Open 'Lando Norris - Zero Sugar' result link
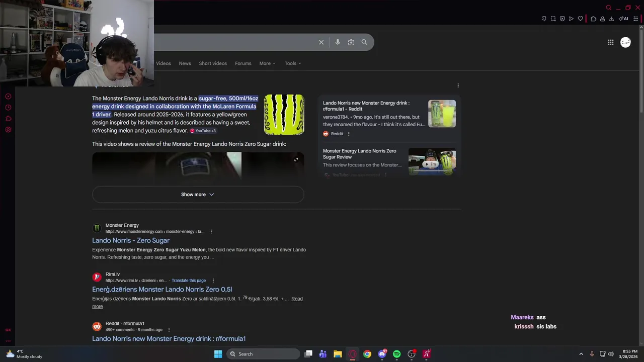The height and width of the screenshot is (362, 644). 131,240
